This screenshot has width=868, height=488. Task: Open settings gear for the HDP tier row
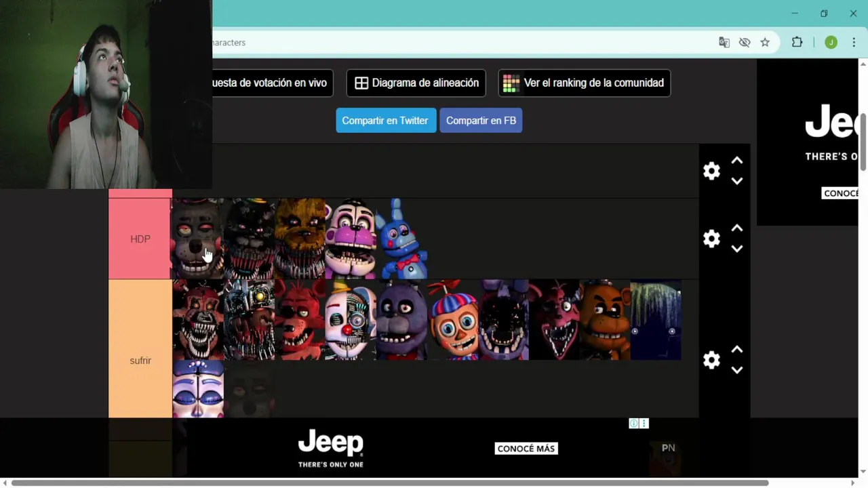click(x=711, y=239)
